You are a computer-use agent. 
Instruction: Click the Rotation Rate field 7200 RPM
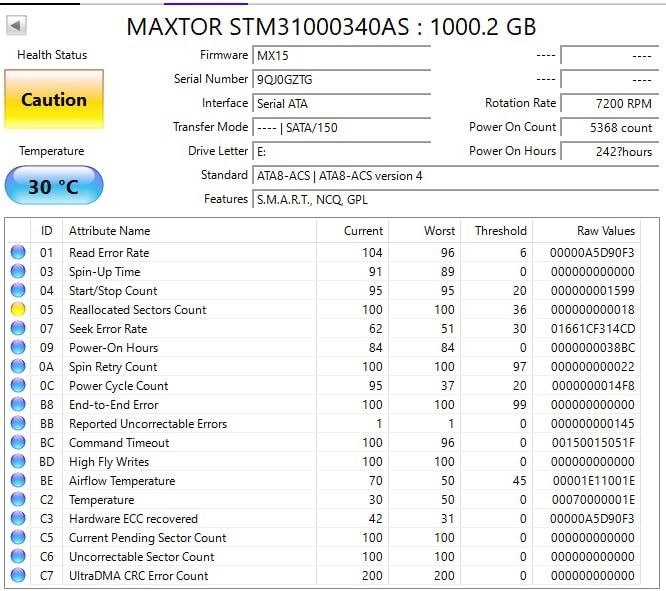pyautogui.click(x=610, y=104)
